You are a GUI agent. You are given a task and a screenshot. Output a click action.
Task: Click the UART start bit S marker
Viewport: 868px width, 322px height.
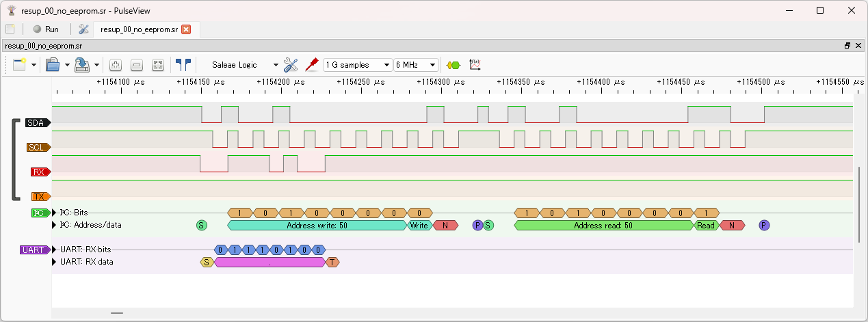tap(207, 262)
